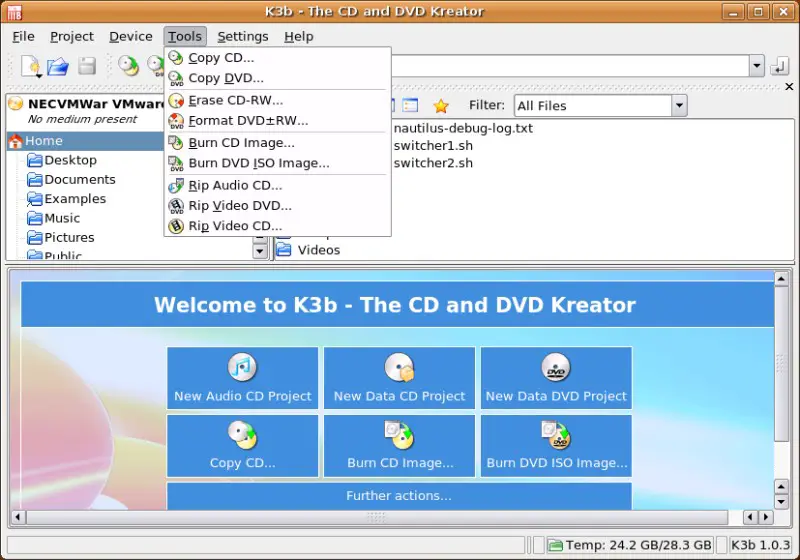Close the file browser panel with the small x
This screenshot has width=800, height=560.
point(789,87)
